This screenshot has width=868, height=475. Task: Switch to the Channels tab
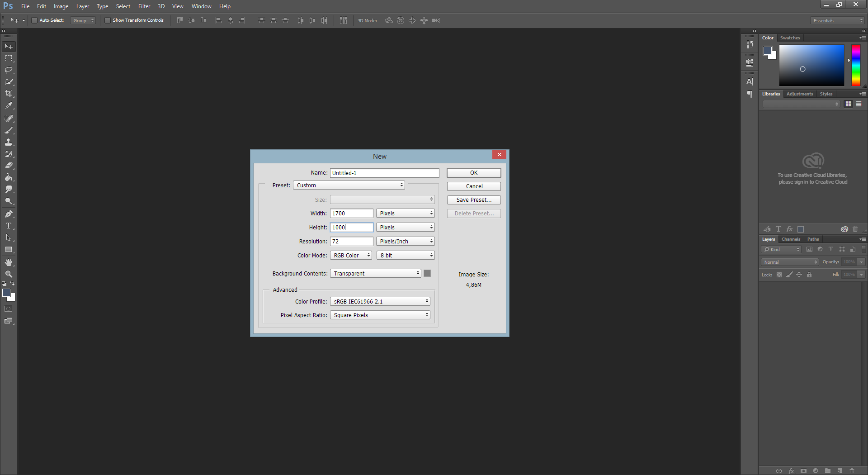[x=790, y=239]
